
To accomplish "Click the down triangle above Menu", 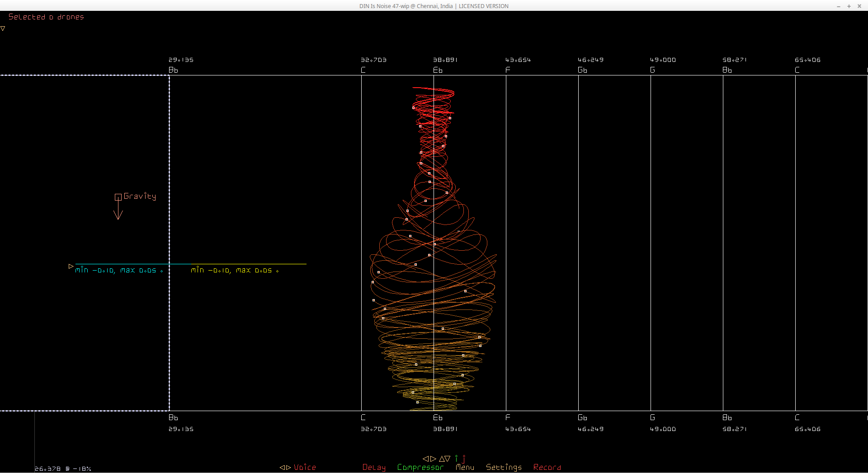I will pyautogui.click(x=448, y=459).
